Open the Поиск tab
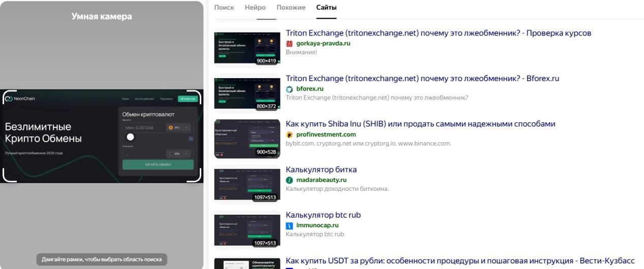The height and width of the screenshot is (269, 644). click(x=224, y=8)
